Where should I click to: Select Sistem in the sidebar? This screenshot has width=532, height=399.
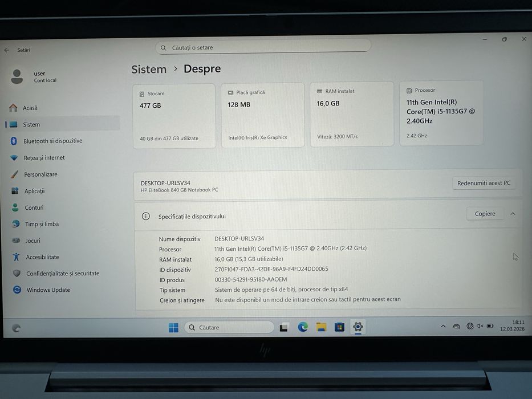click(63, 124)
